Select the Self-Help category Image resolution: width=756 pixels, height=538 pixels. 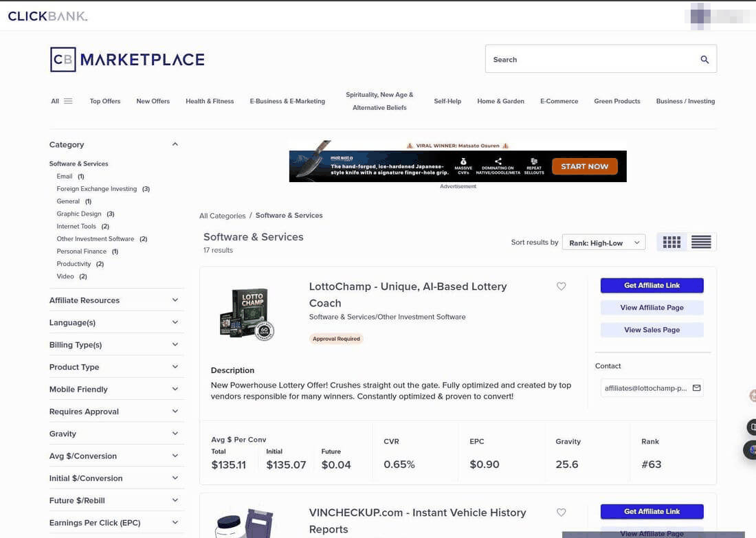447,101
